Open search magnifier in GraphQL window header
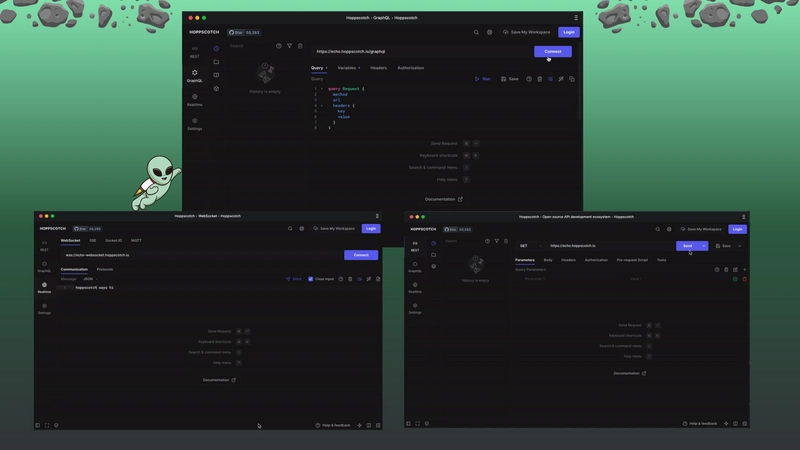This screenshot has width=800, height=450. pos(476,32)
